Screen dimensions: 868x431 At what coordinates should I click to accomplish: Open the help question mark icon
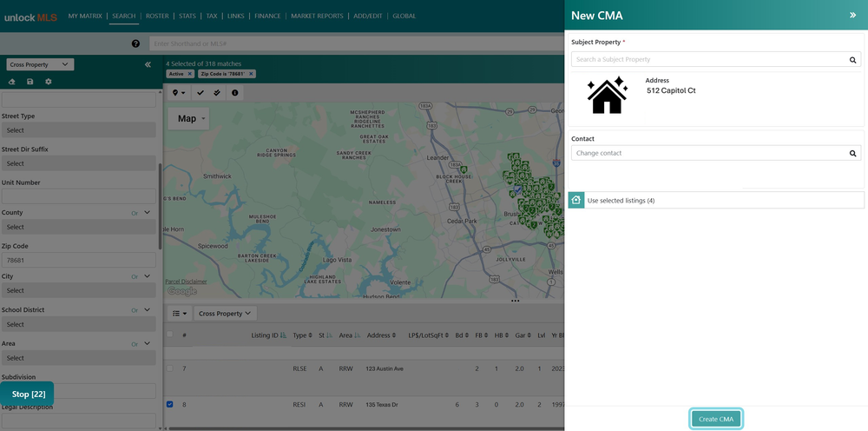click(x=135, y=43)
